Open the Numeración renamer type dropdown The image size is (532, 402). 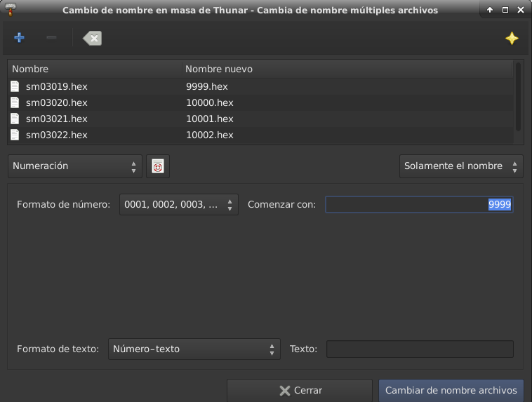[x=74, y=166]
